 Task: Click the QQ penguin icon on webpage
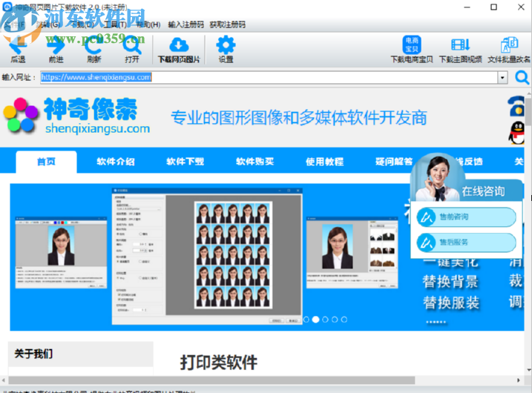[516, 133]
